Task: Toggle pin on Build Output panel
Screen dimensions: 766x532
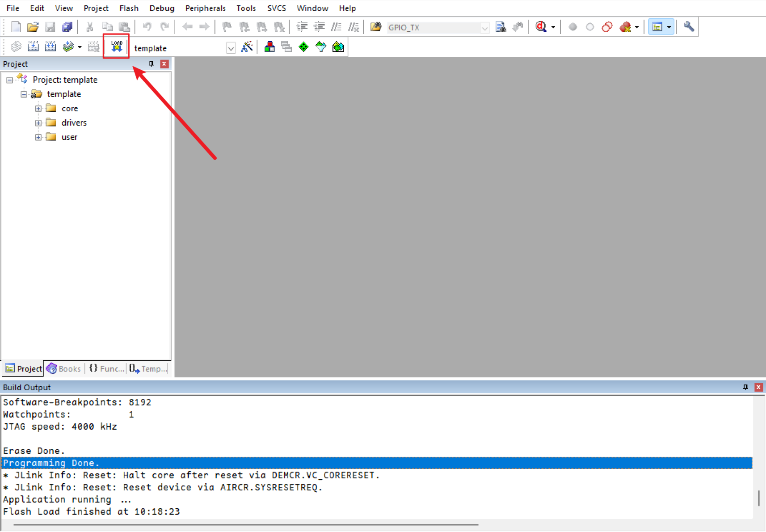Action: (745, 387)
